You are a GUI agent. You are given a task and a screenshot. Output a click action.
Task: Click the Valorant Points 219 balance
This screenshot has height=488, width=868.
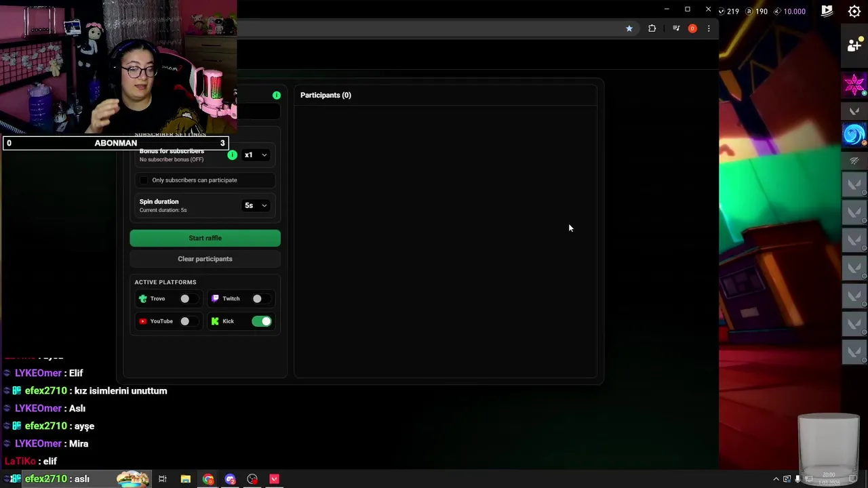pos(729,11)
